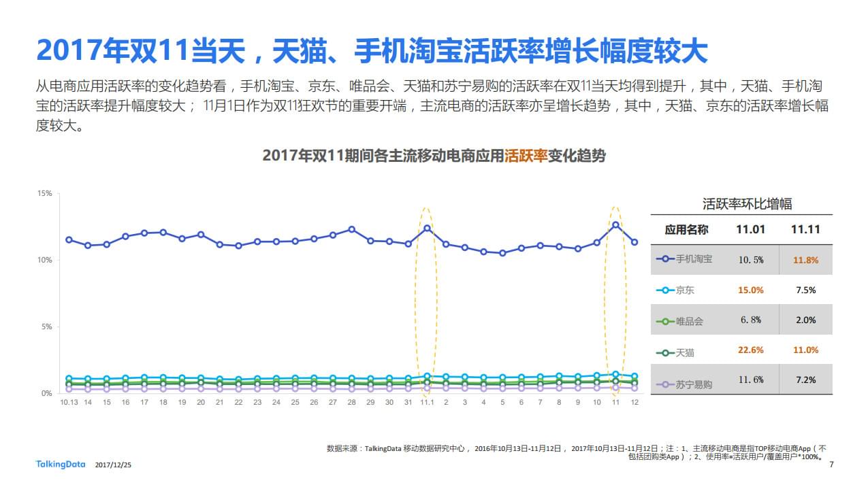Select 手机淘宝's 11.8% value

(x=805, y=260)
